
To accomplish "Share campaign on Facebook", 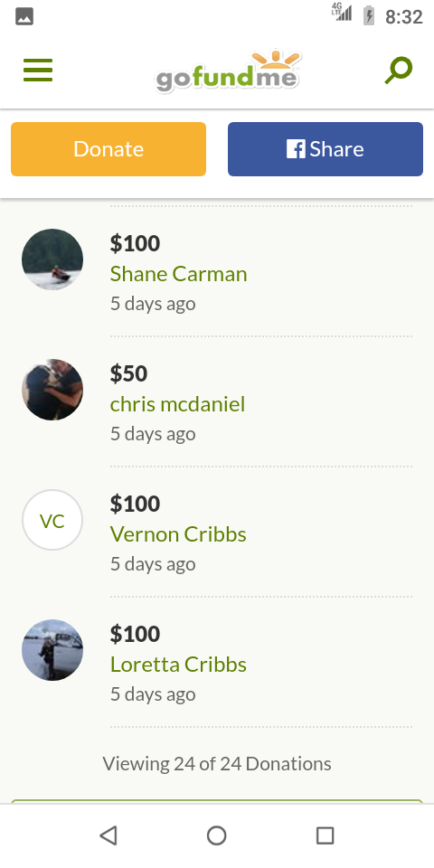I will pos(325,149).
